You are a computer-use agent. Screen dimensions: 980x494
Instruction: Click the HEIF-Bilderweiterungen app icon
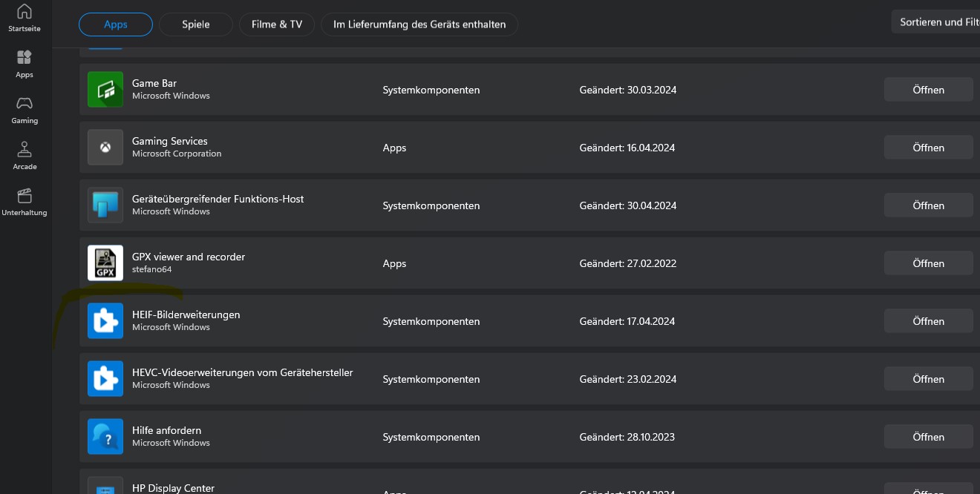(105, 321)
